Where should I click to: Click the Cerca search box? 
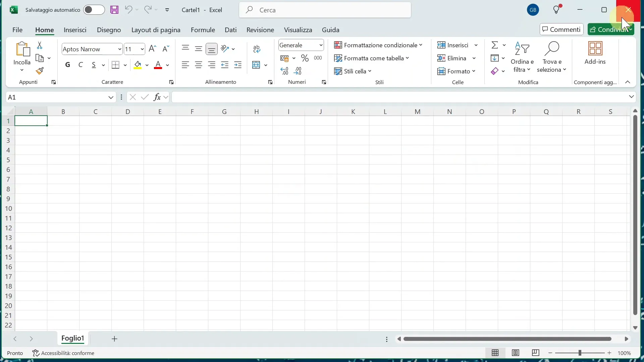click(325, 10)
